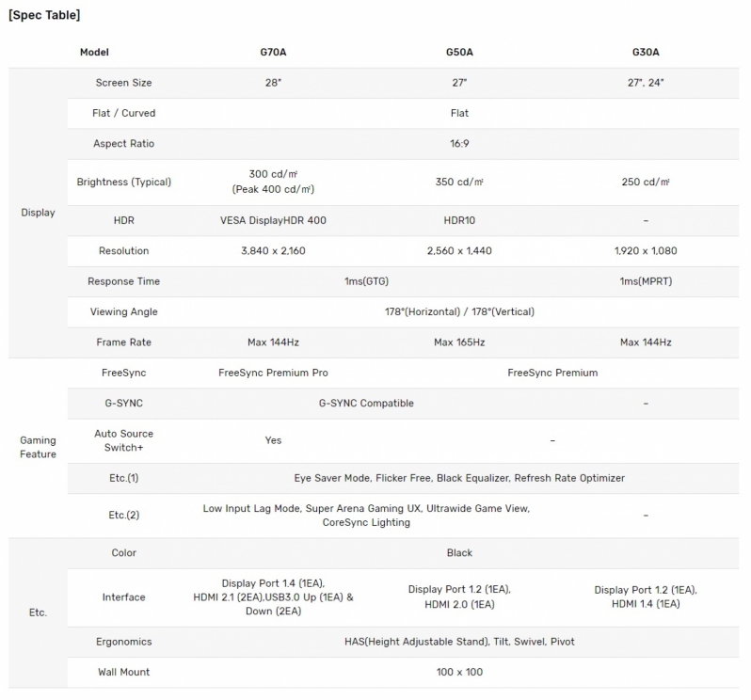Screen dimensions: 751x700
Task: Click the 3,840 x 2,160 resolution value
Action: [x=273, y=251]
